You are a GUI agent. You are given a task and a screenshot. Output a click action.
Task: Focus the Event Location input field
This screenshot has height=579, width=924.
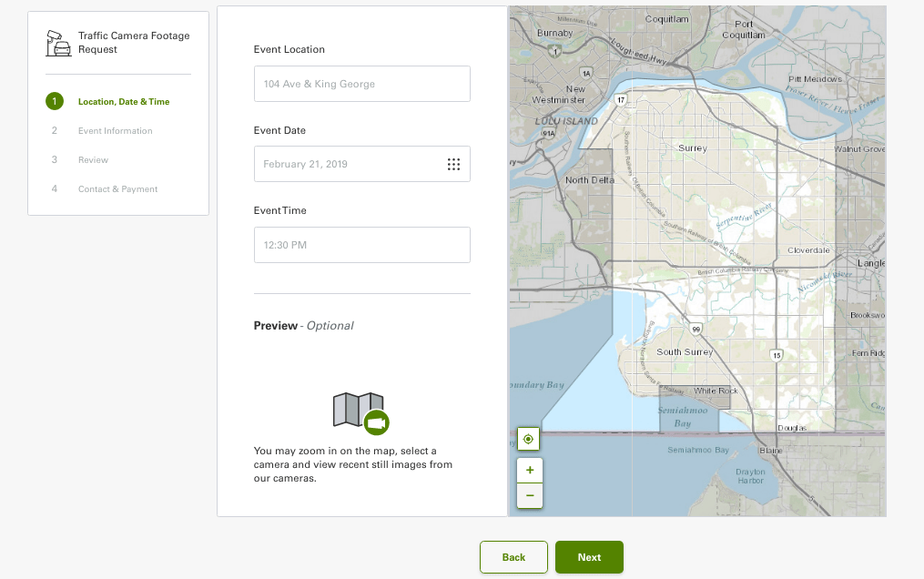[x=361, y=84]
